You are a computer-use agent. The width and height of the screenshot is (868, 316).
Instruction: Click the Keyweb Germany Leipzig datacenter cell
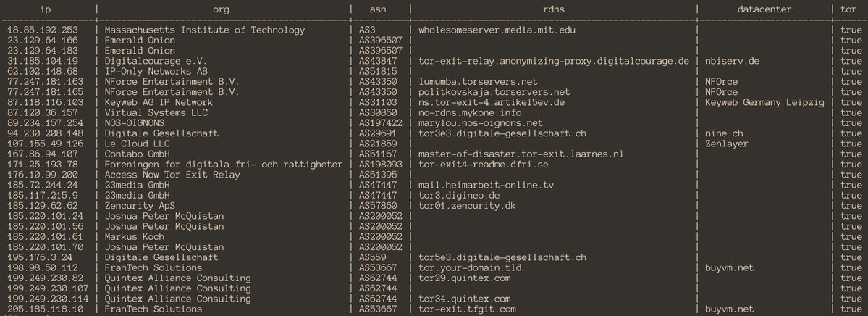point(764,103)
